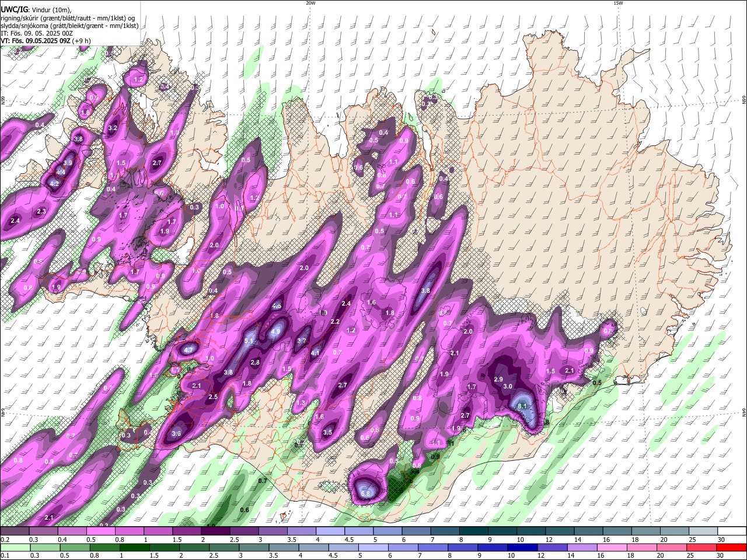Click the 15W longitude label
747x560 pixels.
[617, 3]
